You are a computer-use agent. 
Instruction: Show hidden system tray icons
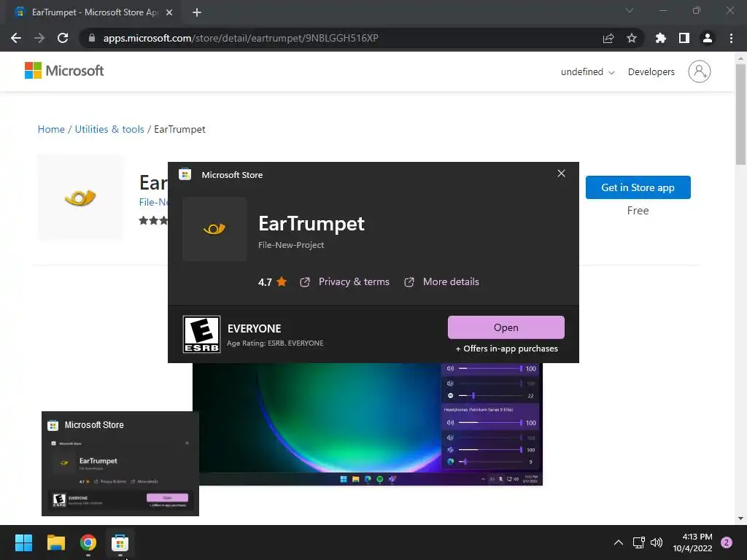(619, 542)
